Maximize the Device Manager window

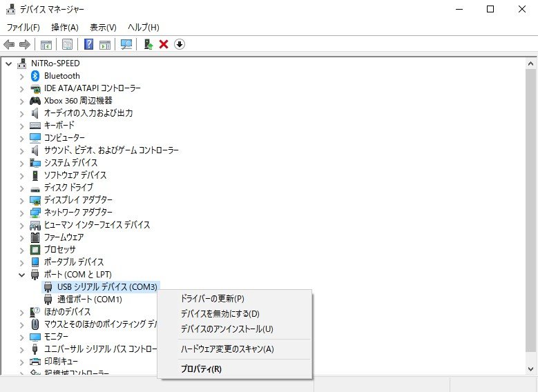[x=490, y=9]
